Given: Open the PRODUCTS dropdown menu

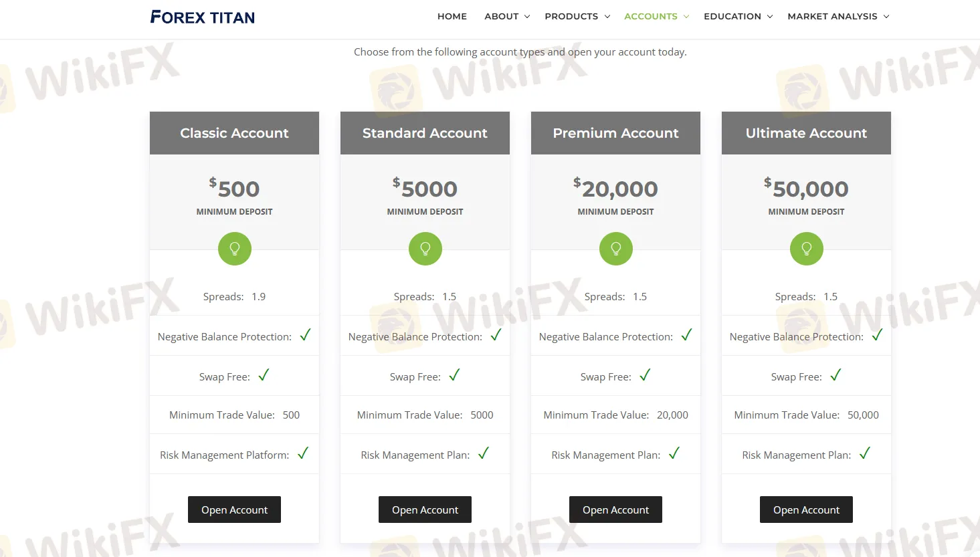Looking at the screenshot, I should click(572, 16).
